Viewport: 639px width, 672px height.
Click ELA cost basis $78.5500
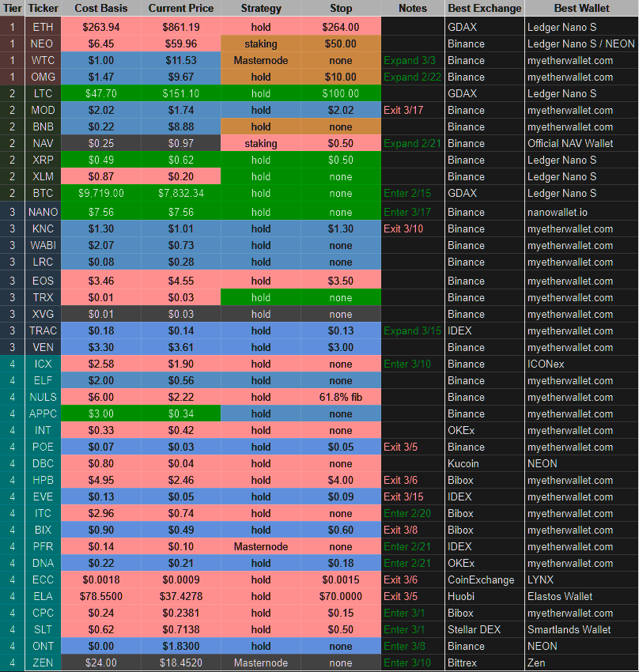click(100, 597)
